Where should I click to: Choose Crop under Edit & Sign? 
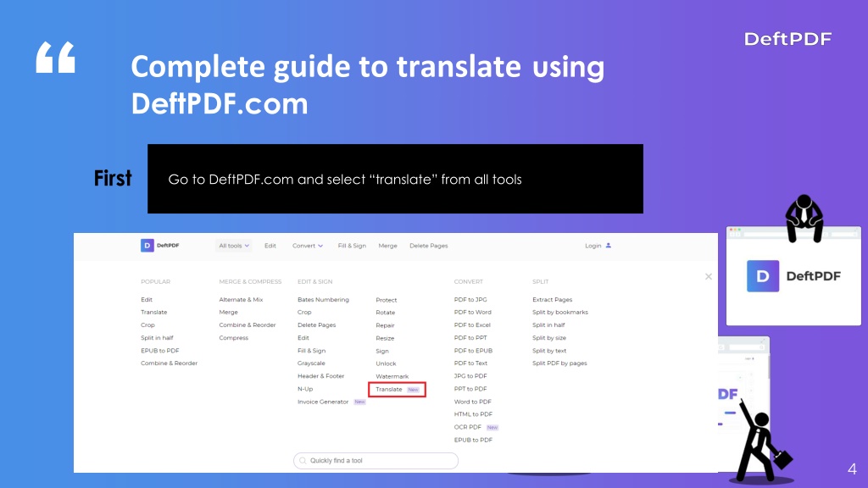coord(304,312)
